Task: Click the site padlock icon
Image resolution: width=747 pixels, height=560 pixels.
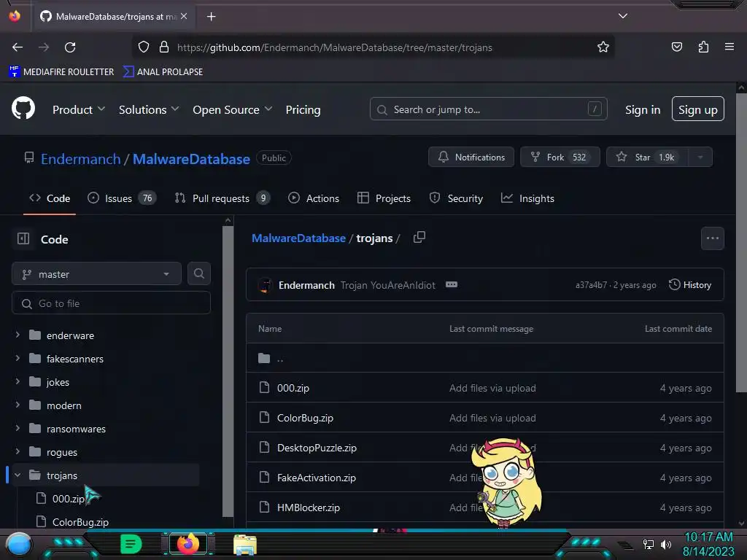Action: [x=164, y=47]
